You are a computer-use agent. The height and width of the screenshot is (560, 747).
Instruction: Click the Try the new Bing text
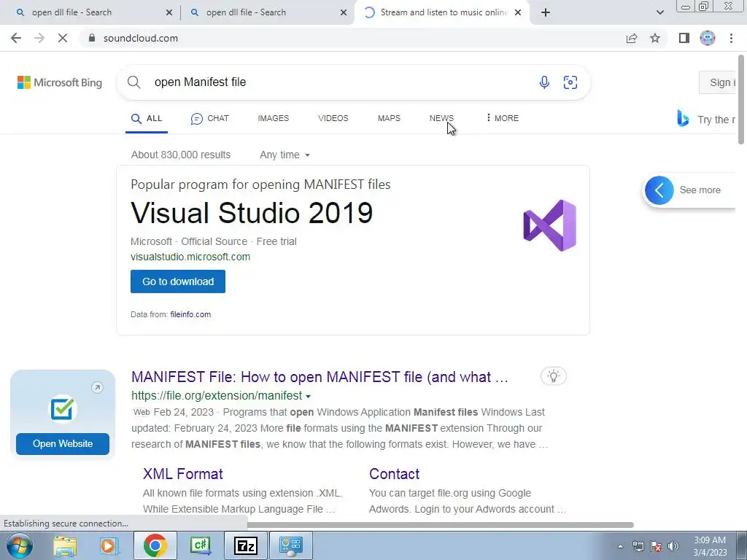(x=716, y=120)
